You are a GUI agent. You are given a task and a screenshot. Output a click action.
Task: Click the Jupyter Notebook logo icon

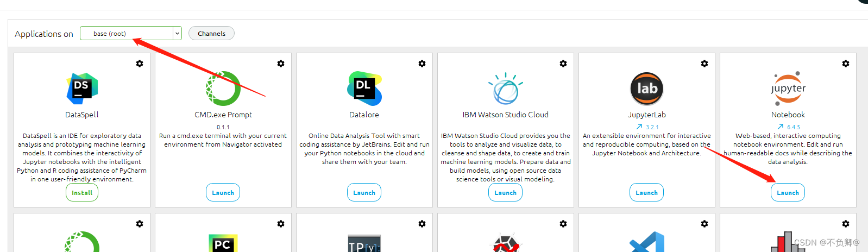pyautogui.click(x=788, y=88)
